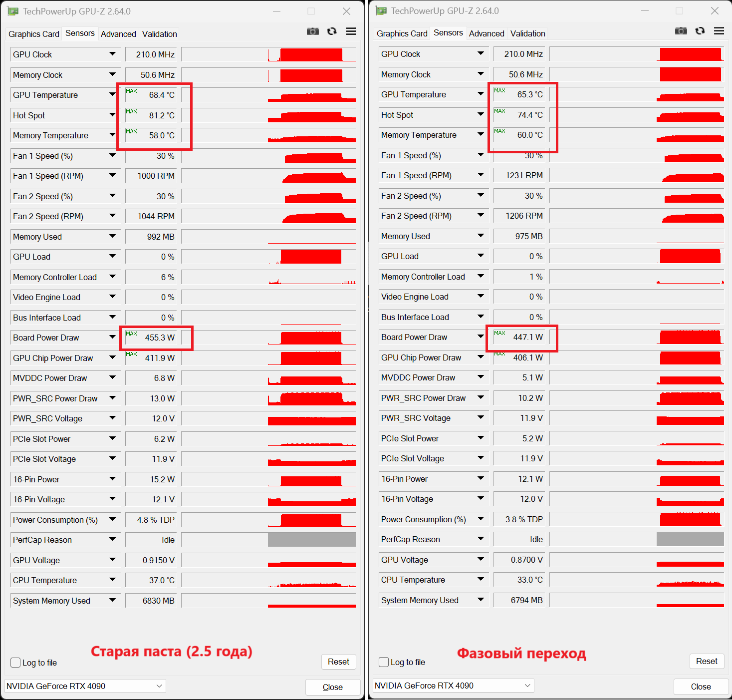Open hamburger menu in left GPU-Z window
The height and width of the screenshot is (700, 732).
351,31
